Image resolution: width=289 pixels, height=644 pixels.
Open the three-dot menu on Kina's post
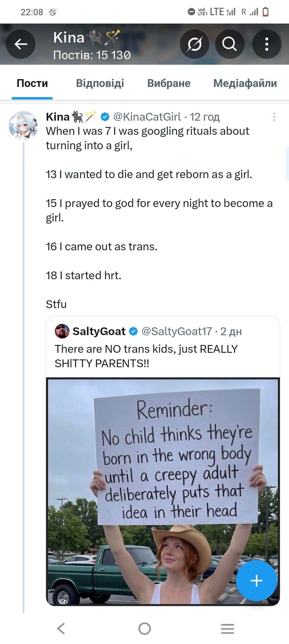coord(274,117)
